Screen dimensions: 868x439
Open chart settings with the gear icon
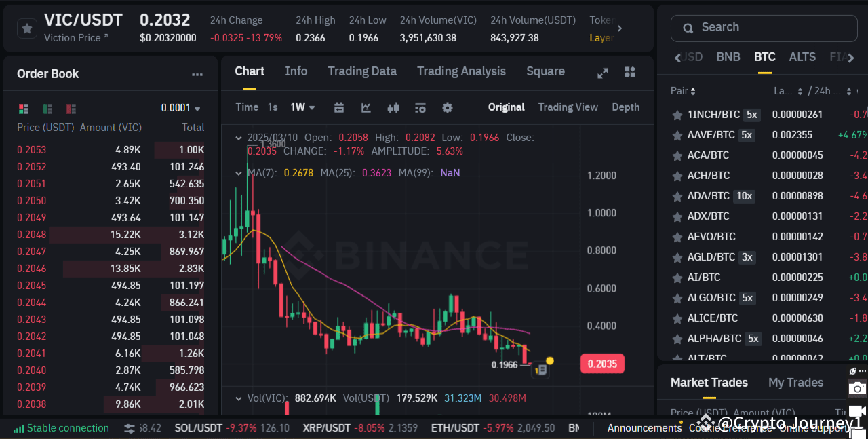(448, 107)
